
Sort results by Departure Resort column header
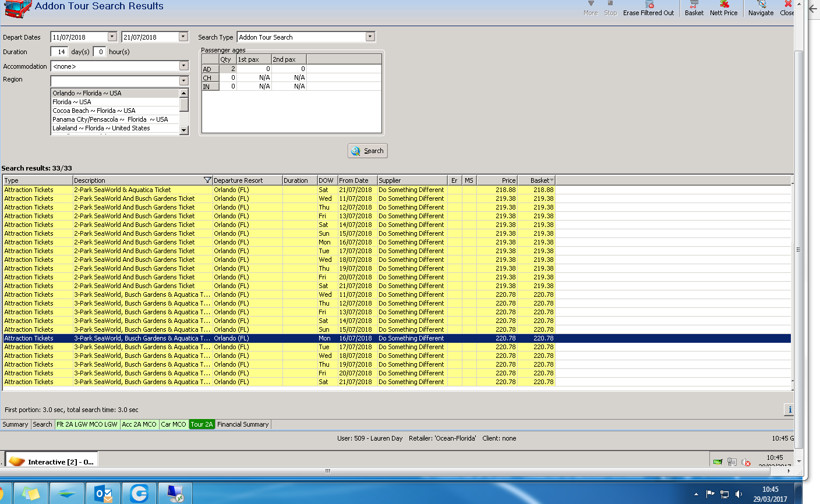pos(248,180)
